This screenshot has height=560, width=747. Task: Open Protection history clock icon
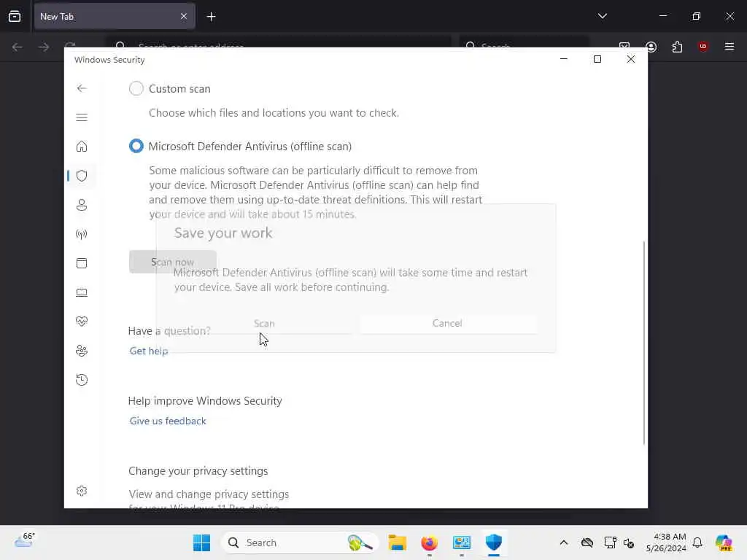(x=82, y=379)
